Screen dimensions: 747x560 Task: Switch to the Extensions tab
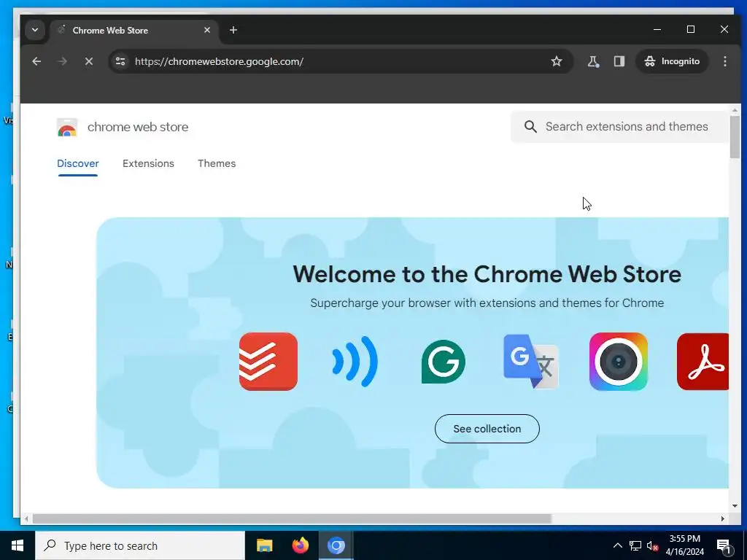[x=148, y=163]
